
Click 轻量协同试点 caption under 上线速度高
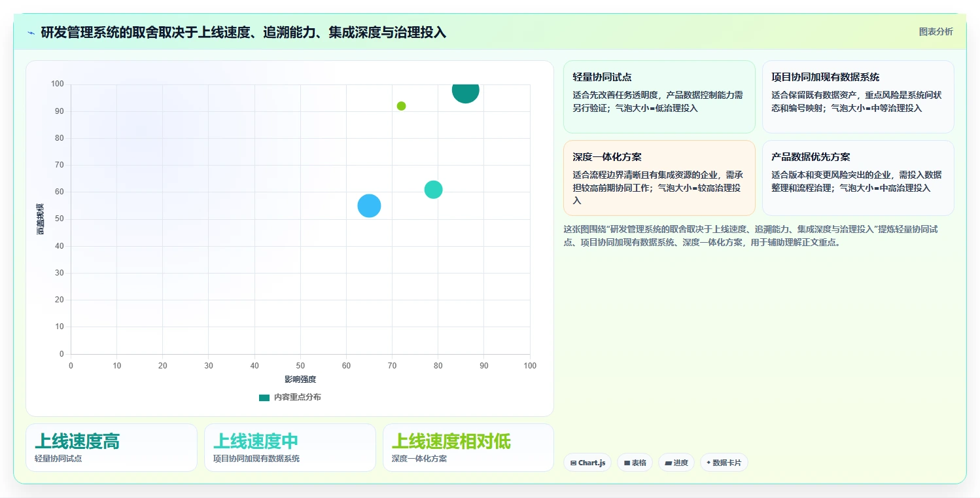58,459
